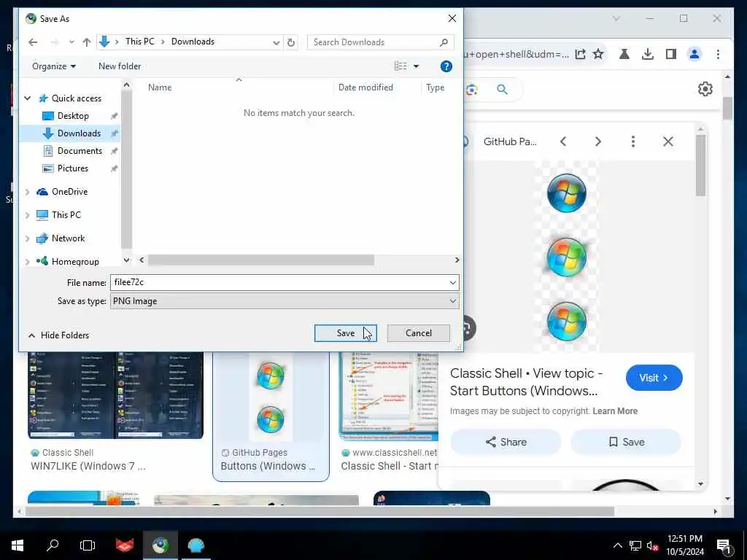Sort files by Name column

(160, 87)
